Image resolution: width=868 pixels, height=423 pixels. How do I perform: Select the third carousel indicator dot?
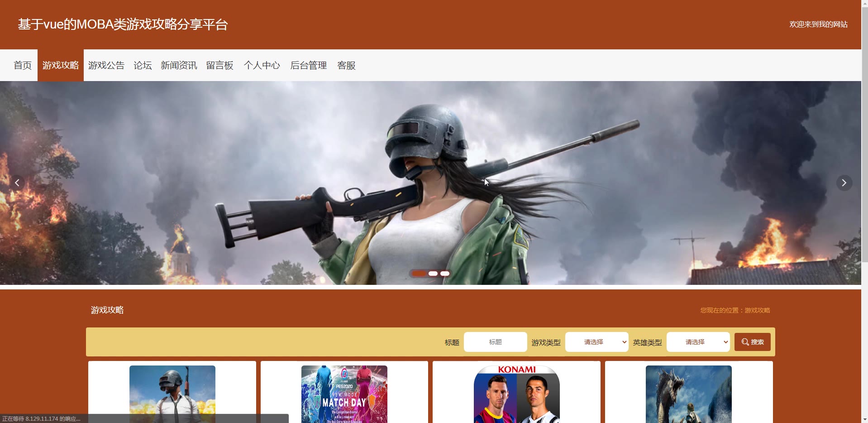(445, 274)
